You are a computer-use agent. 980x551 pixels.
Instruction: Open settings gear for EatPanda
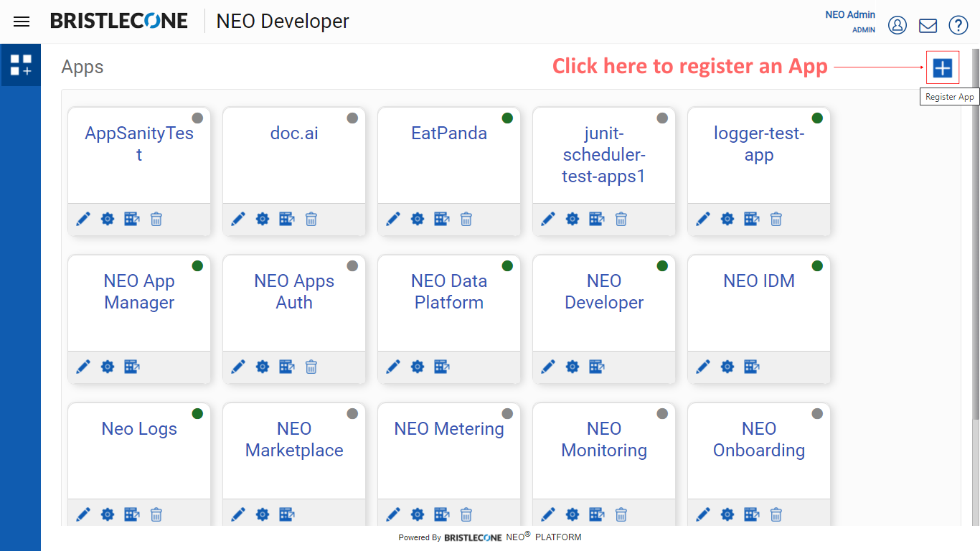coord(418,219)
